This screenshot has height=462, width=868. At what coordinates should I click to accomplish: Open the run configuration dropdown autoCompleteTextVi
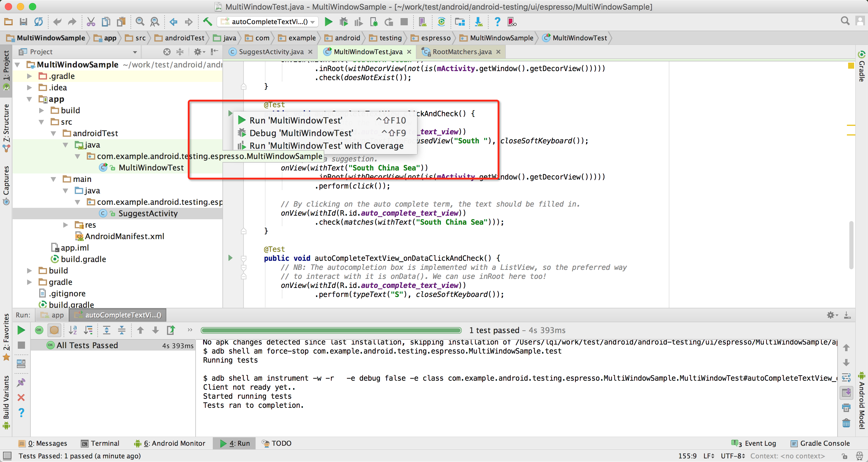(268, 22)
